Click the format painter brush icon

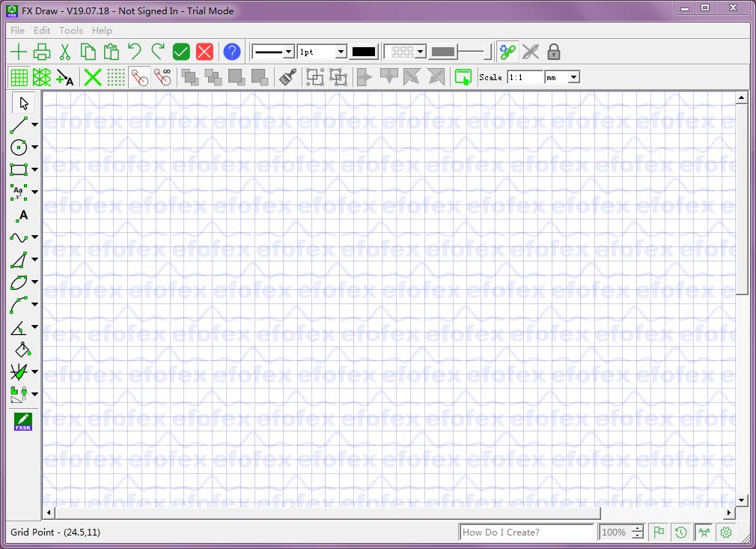coord(288,77)
